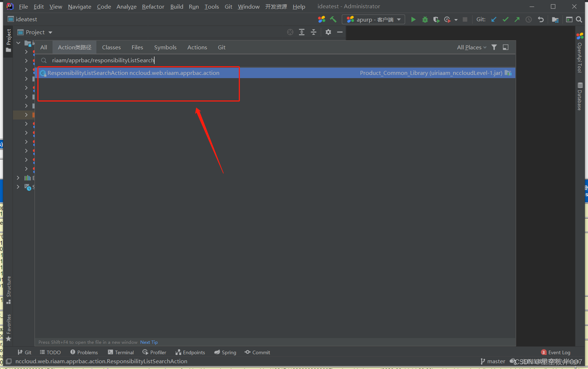Commit changes using green checkmark icon
The height and width of the screenshot is (369, 588).
(x=505, y=19)
